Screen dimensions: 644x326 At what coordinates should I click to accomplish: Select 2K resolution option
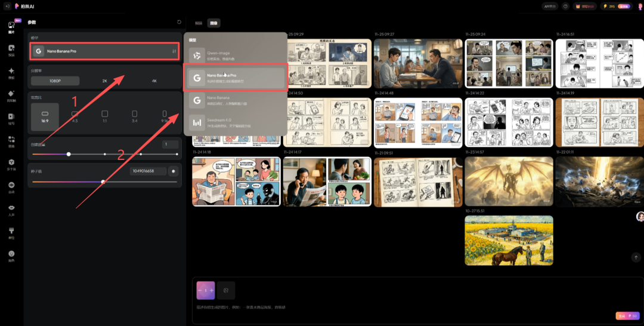coord(104,81)
